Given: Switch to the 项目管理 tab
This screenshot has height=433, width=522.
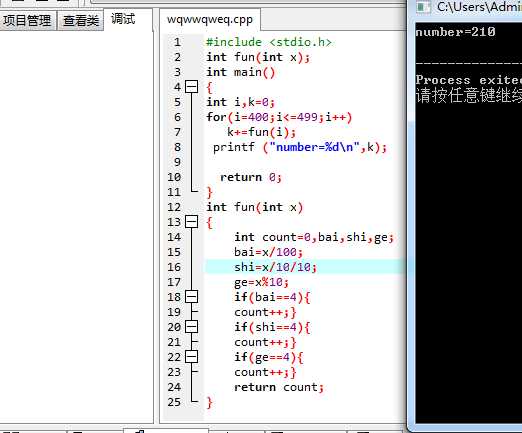Looking at the screenshot, I should click(x=27, y=20).
